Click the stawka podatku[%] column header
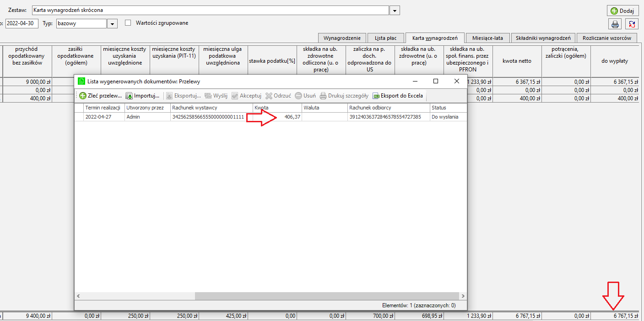 click(272, 60)
